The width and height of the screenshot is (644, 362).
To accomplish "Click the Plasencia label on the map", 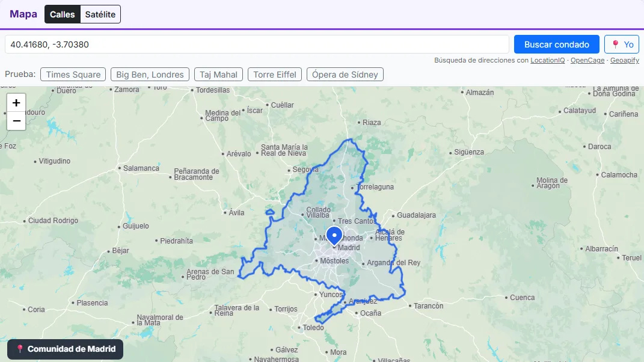I will click(92, 303).
